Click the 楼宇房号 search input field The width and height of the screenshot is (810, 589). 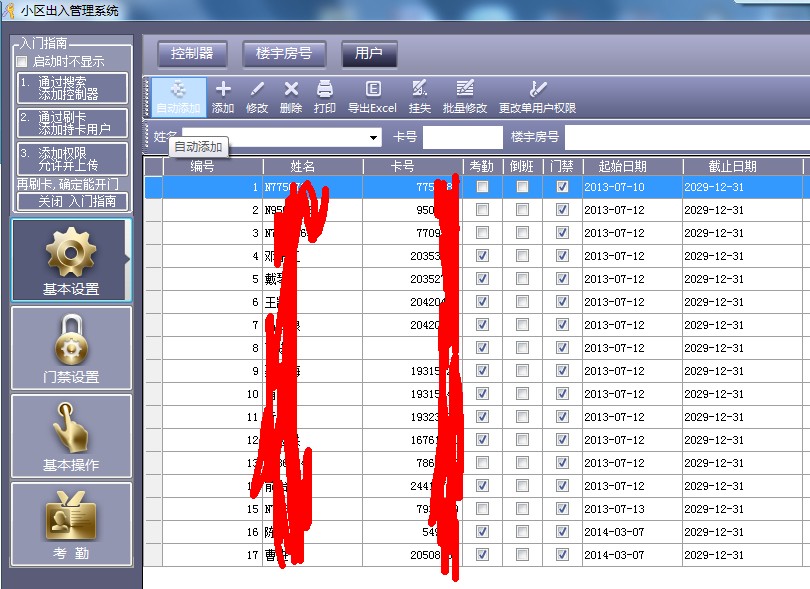(687, 137)
